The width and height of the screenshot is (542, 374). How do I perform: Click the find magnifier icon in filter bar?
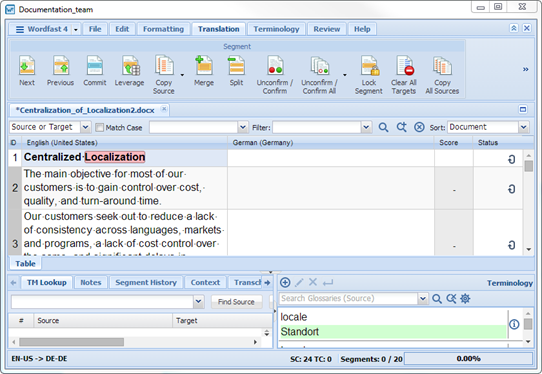click(x=383, y=127)
